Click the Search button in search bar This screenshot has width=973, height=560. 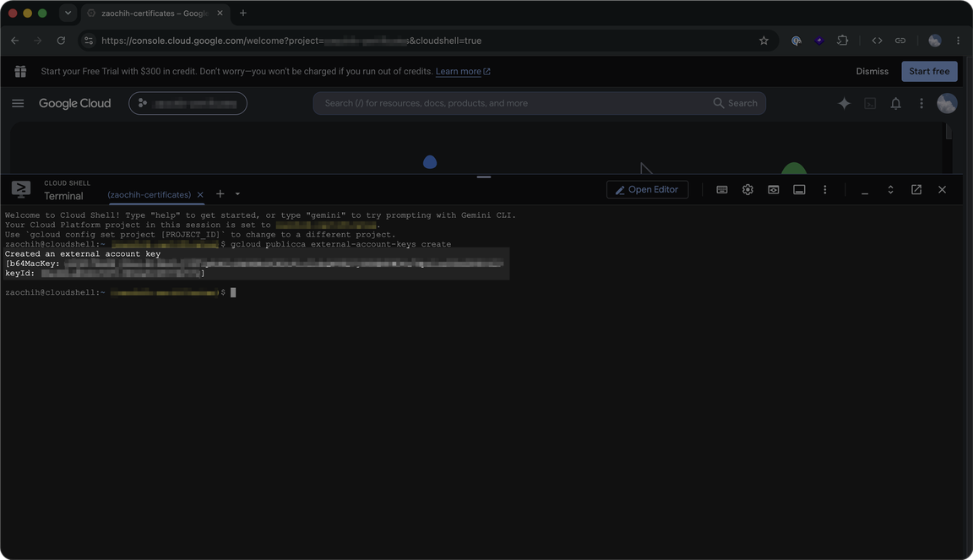point(736,103)
